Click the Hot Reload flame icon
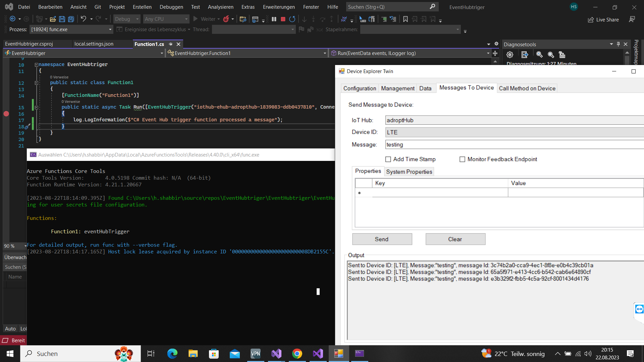 [226, 19]
